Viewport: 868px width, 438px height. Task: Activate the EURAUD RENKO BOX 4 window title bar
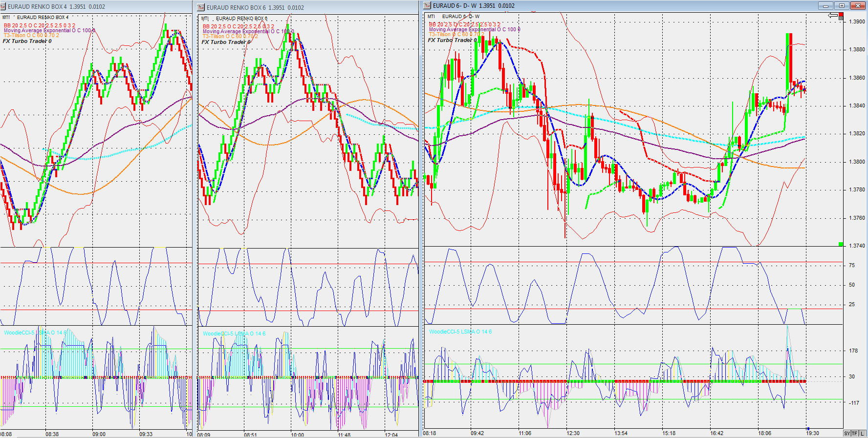[x=96, y=7]
